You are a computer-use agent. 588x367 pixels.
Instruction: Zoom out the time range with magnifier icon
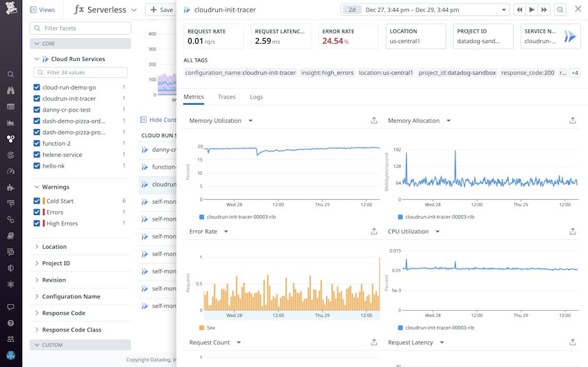[x=560, y=10]
